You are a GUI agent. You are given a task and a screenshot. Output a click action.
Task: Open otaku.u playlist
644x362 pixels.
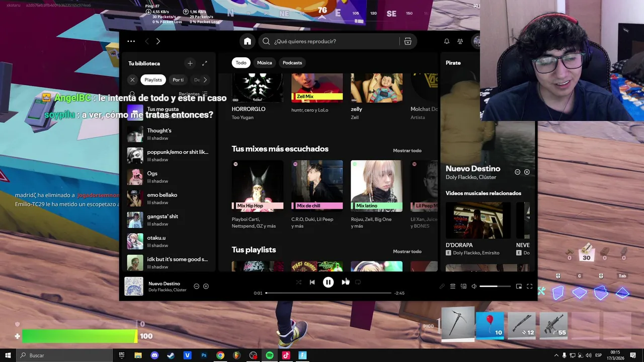pyautogui.click(x=168, y=241)
